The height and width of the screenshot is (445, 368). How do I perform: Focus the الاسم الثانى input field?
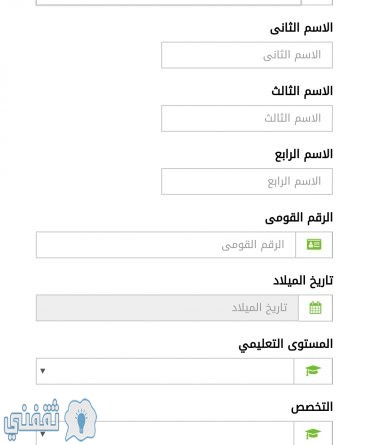coord(247,55)
